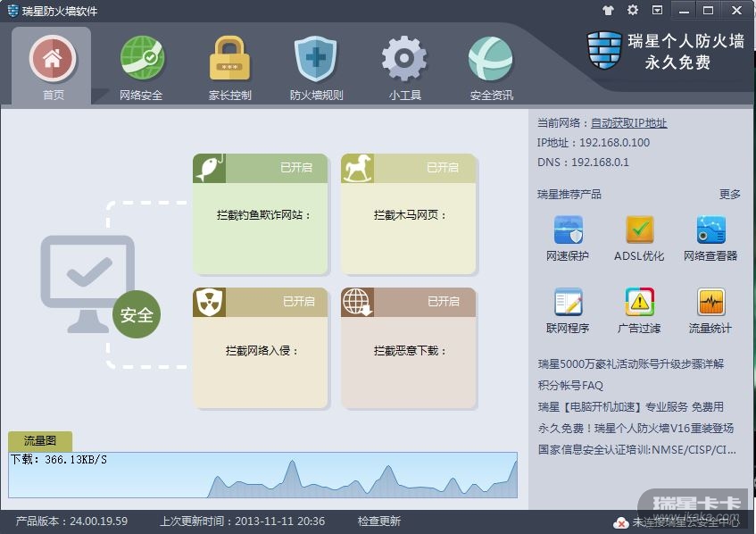The height and width of the screenshot is (534, 756).
Task: Open news link 瑞星5000万豪礼活动账号升级步骤详解
Action: coord(631,363)
